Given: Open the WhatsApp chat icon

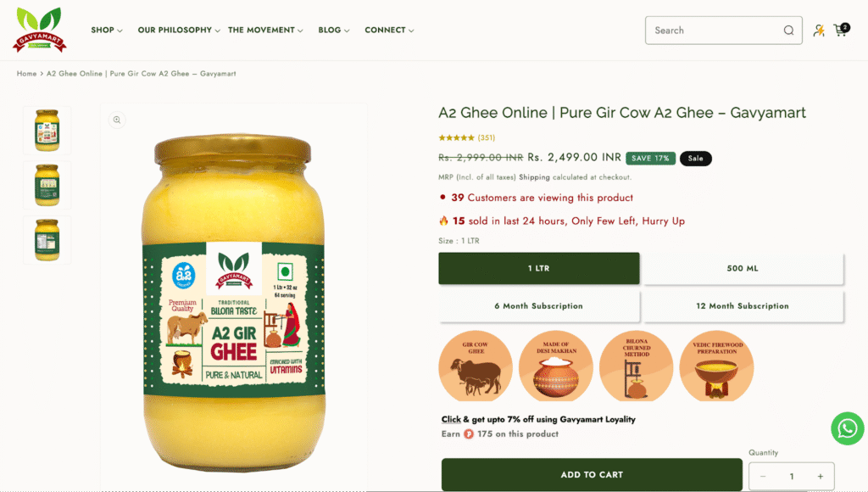Looking at the screenshot, I should [847, 428].
